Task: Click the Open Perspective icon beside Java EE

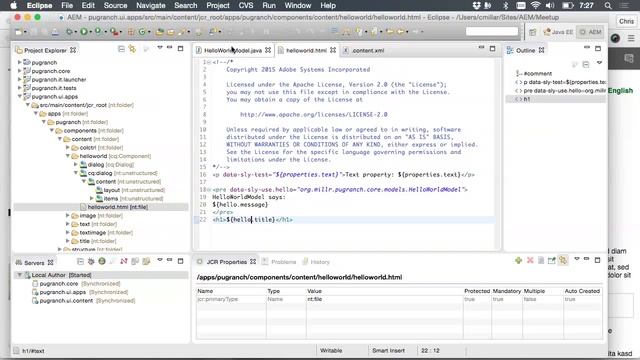Action: pos(533,32)
